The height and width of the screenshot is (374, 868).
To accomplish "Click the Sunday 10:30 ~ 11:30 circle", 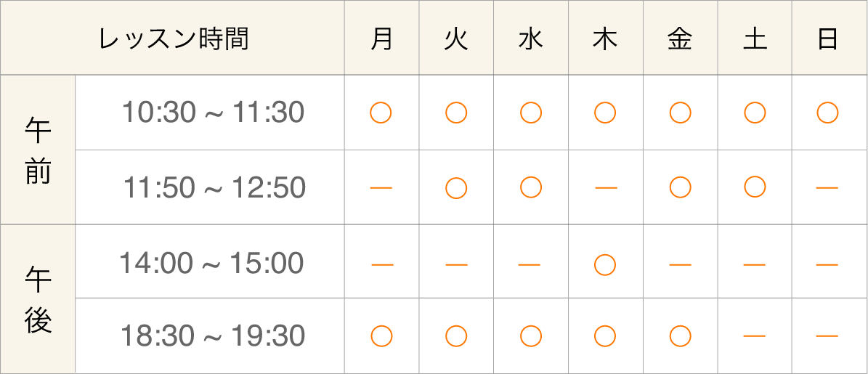I will coord(827,113).
